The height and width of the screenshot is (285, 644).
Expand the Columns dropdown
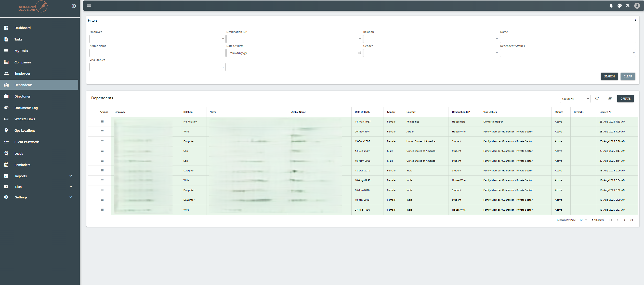575,99
